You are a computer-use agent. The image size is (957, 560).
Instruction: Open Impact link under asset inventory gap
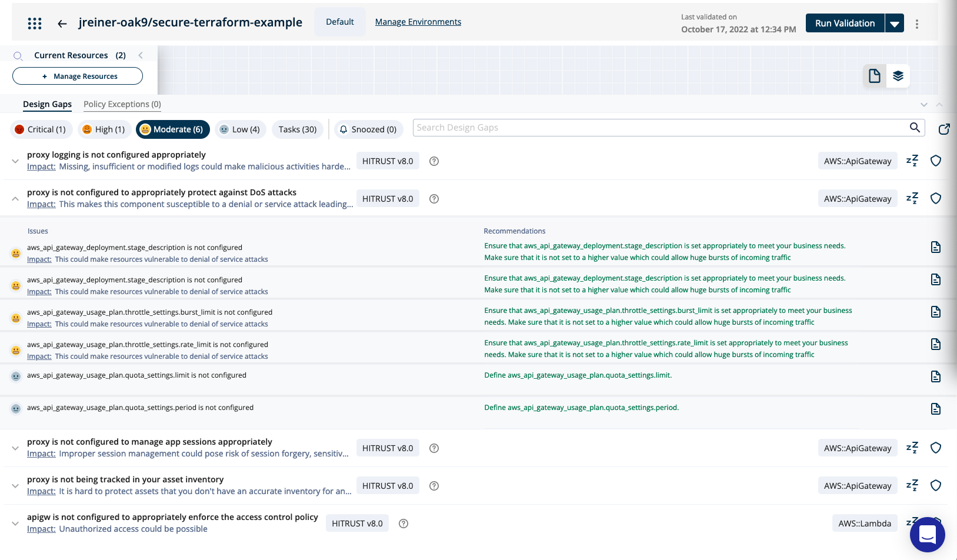tap(41, 492)
